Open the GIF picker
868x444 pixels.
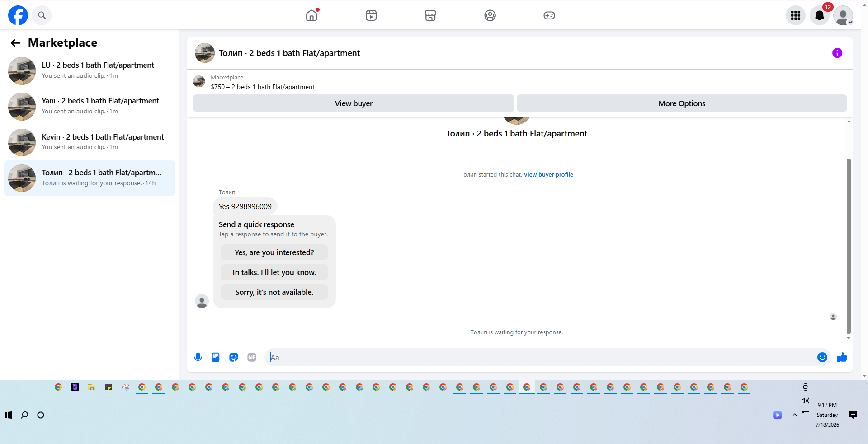[x=252, y=357]
